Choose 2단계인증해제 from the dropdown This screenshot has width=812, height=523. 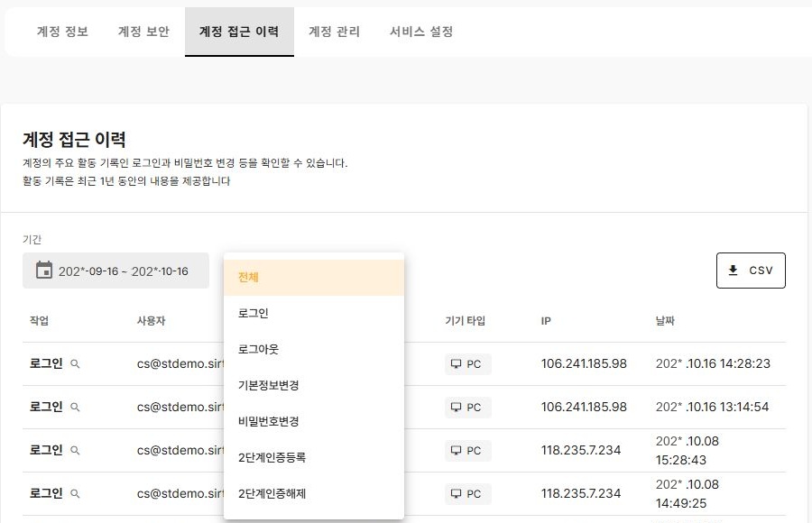(x=314, y=493)
